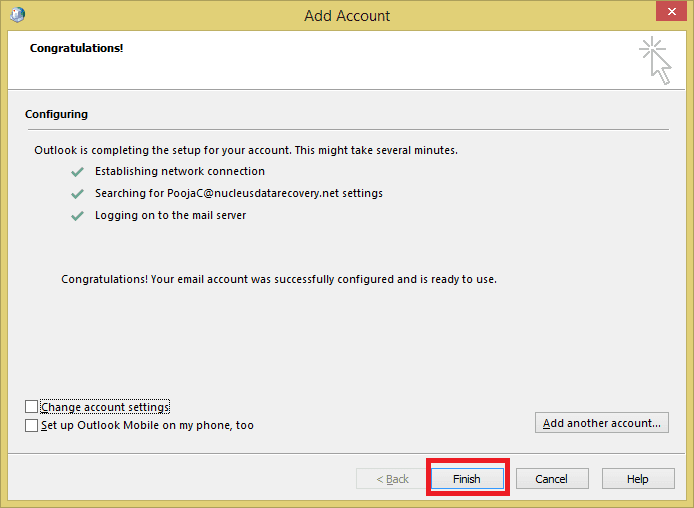Click the wizard cursor icon in header
Screen dimensions: 694x508
[655, 61]
